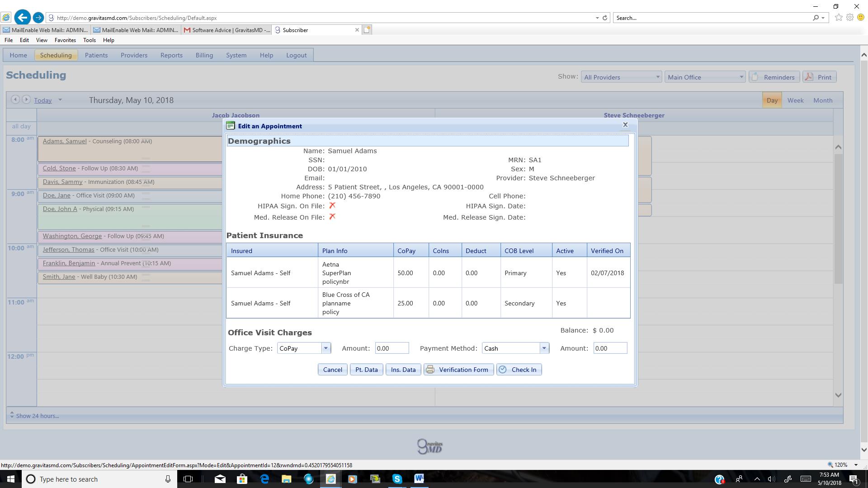Click the Reminders icon button
This screenshot has height=488, width=868.
pyautogui.click(x=755, y=77)
